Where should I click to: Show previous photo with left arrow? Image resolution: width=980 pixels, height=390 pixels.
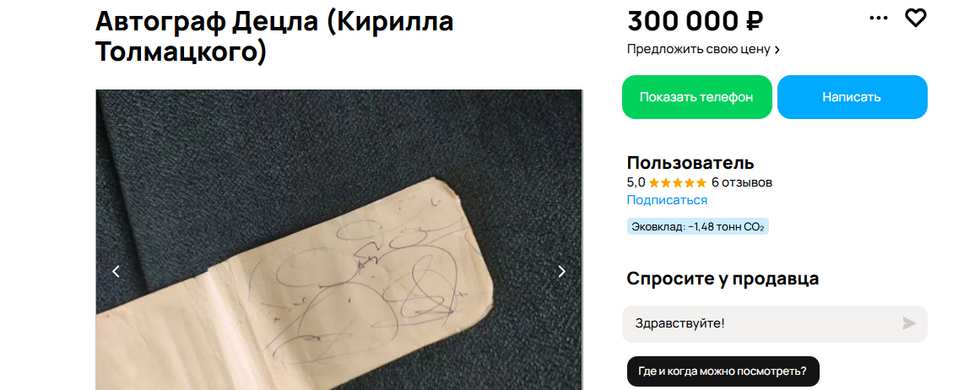pyautogui.click(x=116, y=271)
